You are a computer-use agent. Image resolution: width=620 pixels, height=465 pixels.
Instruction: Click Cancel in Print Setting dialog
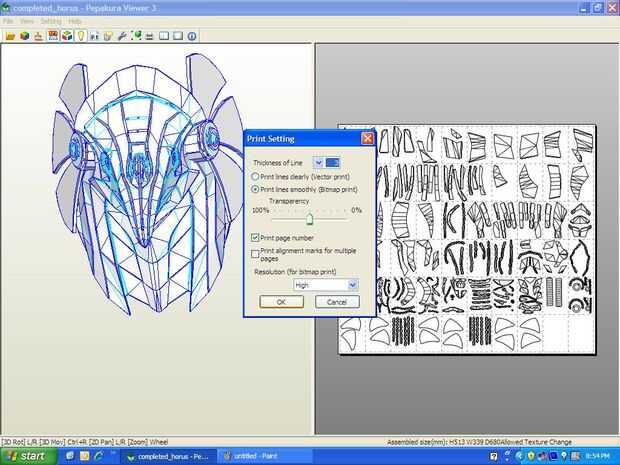coord(337,302)
